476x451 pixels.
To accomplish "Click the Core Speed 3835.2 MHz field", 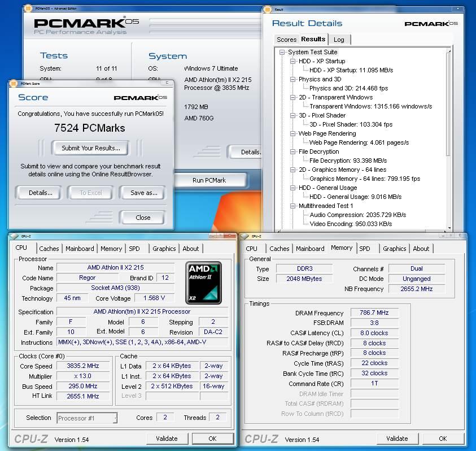I will pyautogui.click(x=83, y=366).
